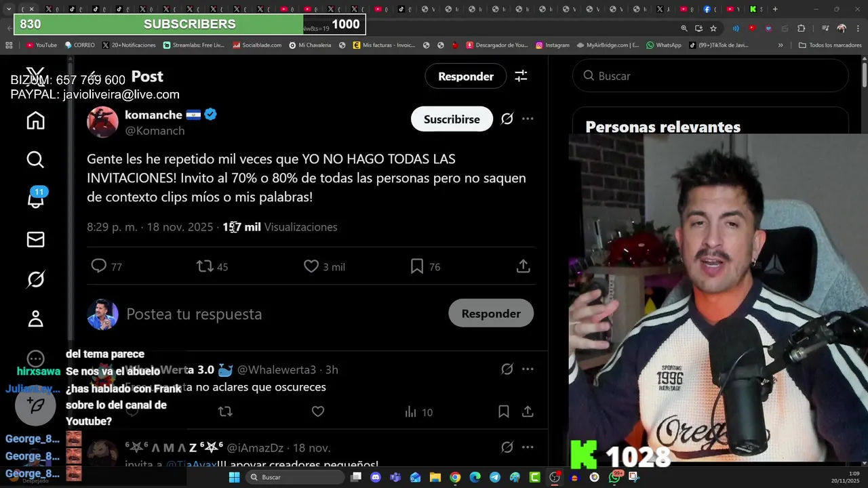Open komanche profile avatar
868x488 pixels.
(x=102, y=122)
